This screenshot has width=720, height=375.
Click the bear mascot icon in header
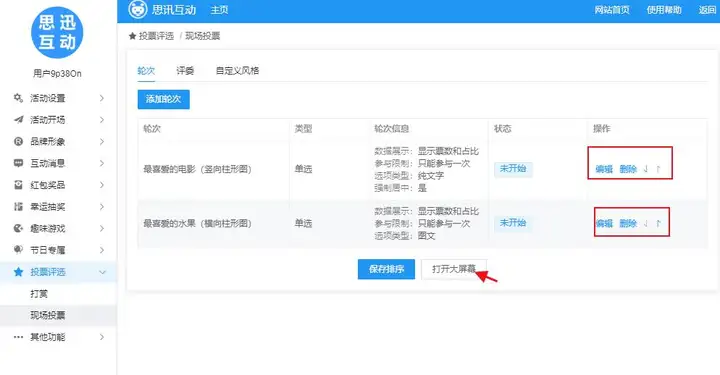(138, 10)
